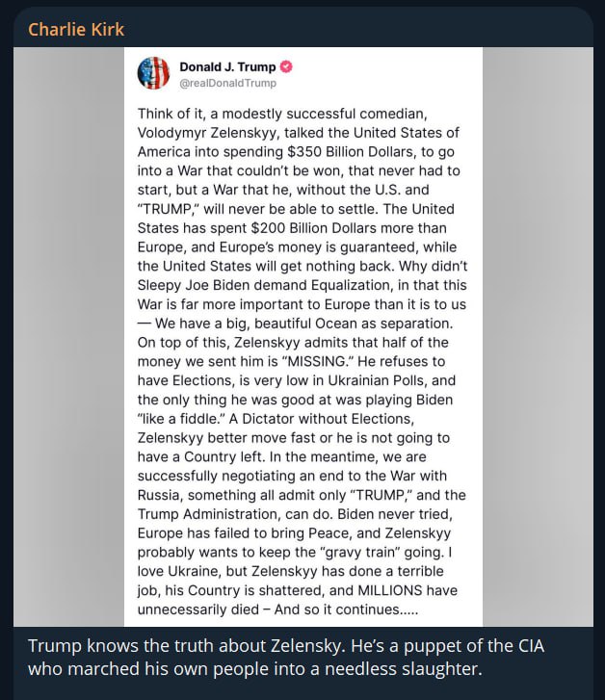The image size is (605, 700).
Task: Click the Donald J. Trump display name
Action: click(x=227, y=66)
